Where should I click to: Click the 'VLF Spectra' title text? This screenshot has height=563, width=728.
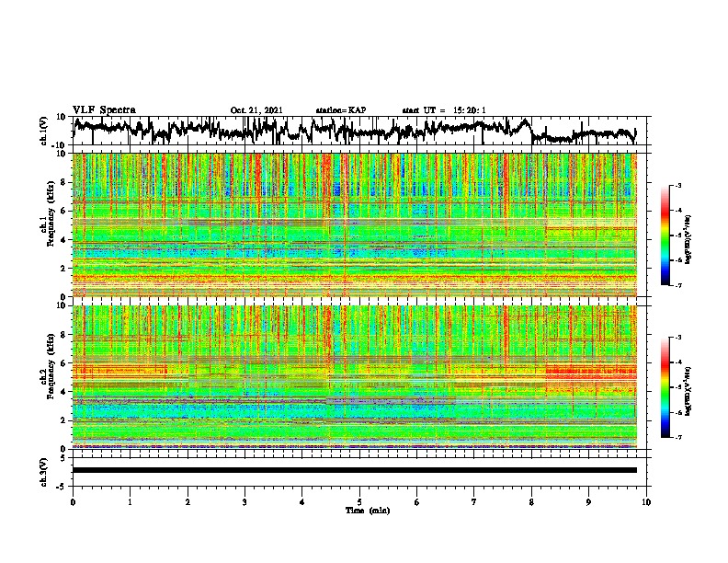tap(104, 110)
